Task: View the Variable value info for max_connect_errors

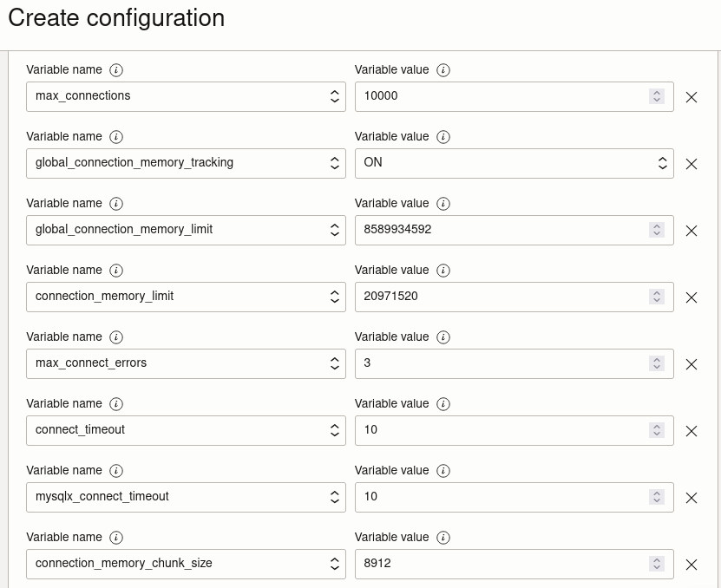Action: tap(443, 337)
